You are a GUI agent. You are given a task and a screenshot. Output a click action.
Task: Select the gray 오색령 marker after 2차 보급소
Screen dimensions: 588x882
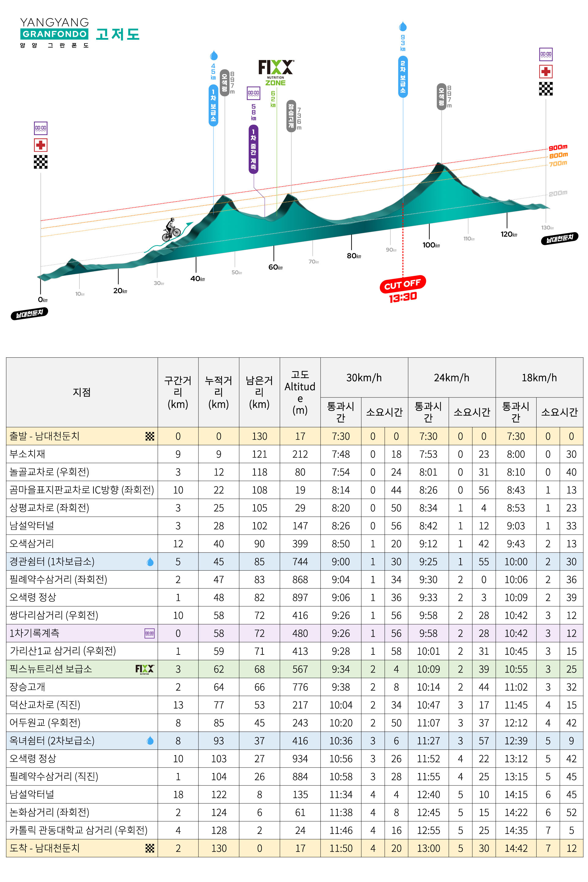pos(441,97)
